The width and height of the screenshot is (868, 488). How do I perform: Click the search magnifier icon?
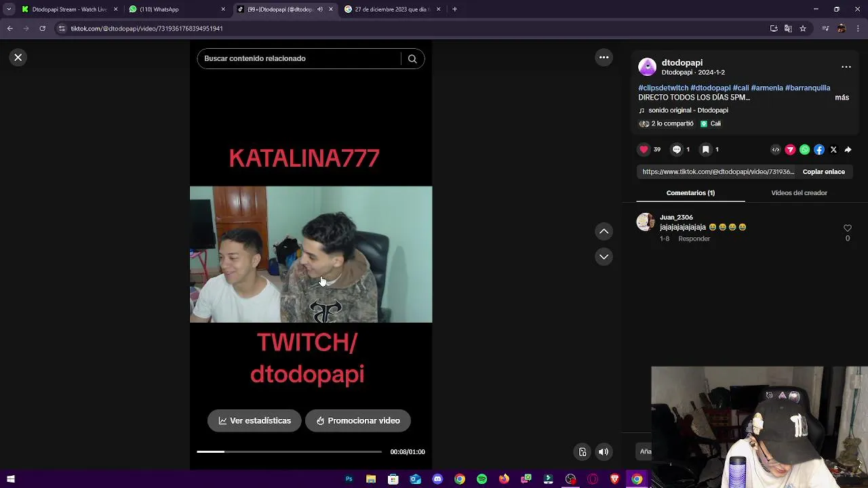coord(412,59)
